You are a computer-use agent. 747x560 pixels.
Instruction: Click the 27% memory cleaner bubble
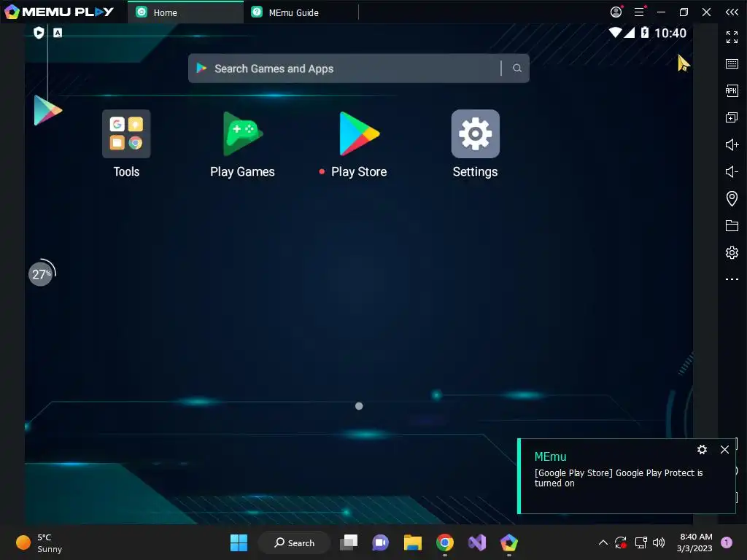[42, 273]
